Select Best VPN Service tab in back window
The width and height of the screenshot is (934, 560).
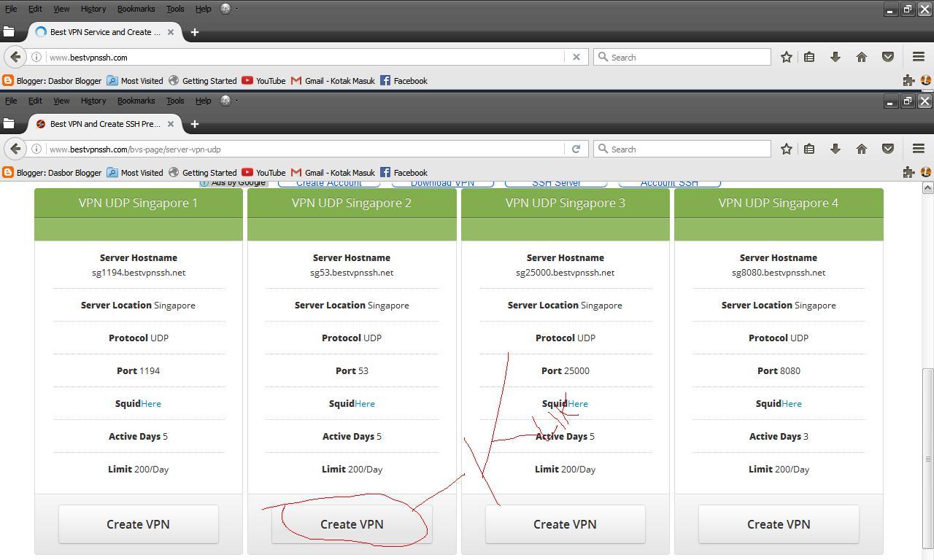105,32
